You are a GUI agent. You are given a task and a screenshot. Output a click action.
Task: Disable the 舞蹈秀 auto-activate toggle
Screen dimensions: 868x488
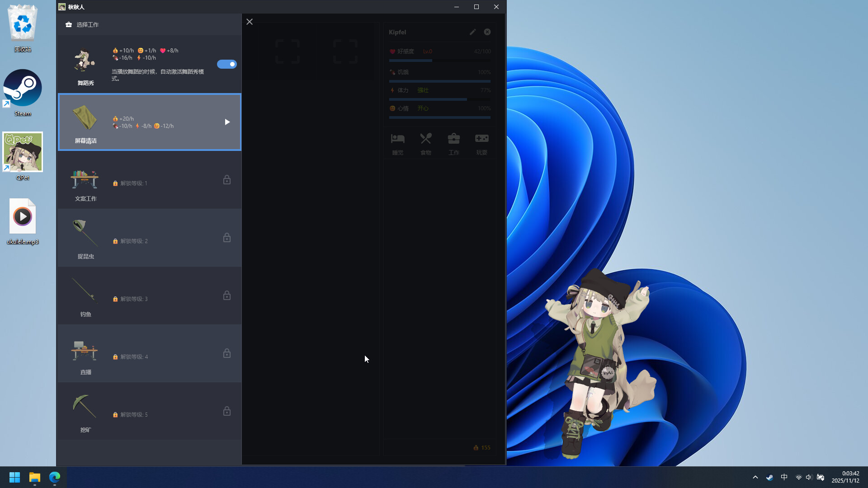point(227,64)
